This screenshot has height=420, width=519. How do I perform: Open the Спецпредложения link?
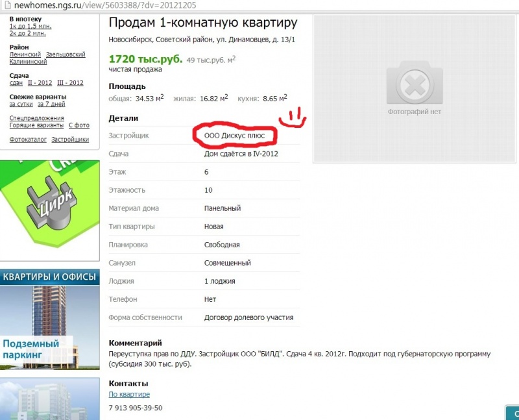[37, 118]
